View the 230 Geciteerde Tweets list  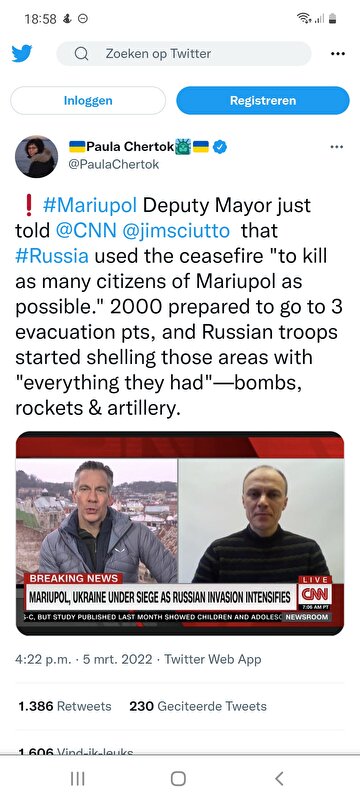click(198, 706)
